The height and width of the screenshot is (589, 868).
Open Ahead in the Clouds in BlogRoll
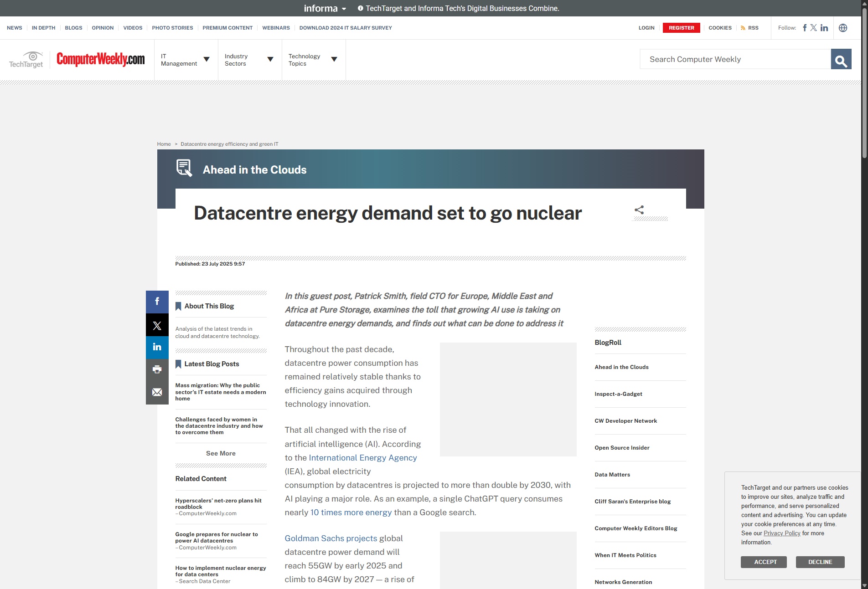[x=621, y=367]
